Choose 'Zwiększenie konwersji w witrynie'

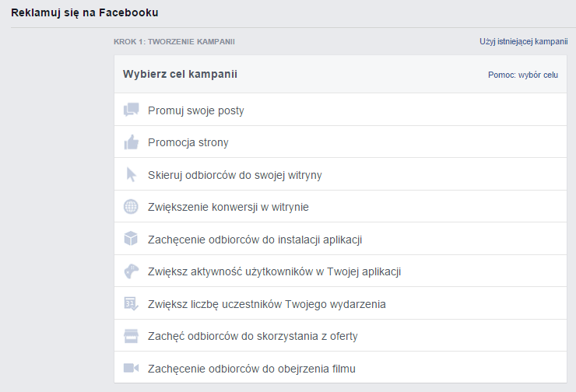point(340,207)
